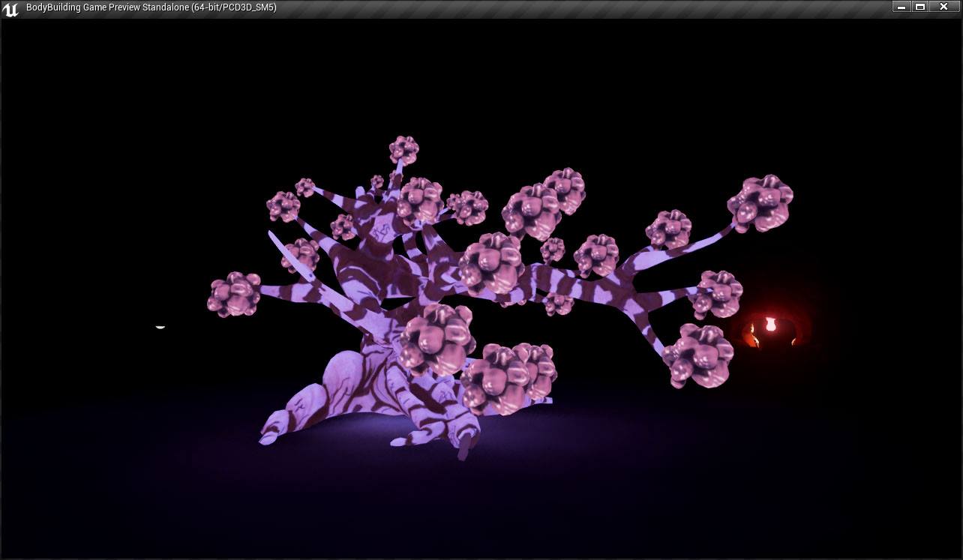Screen dimensions: 963x560
Task: Click the Unreal Engine logo icon
Action: tap(10, 9)
